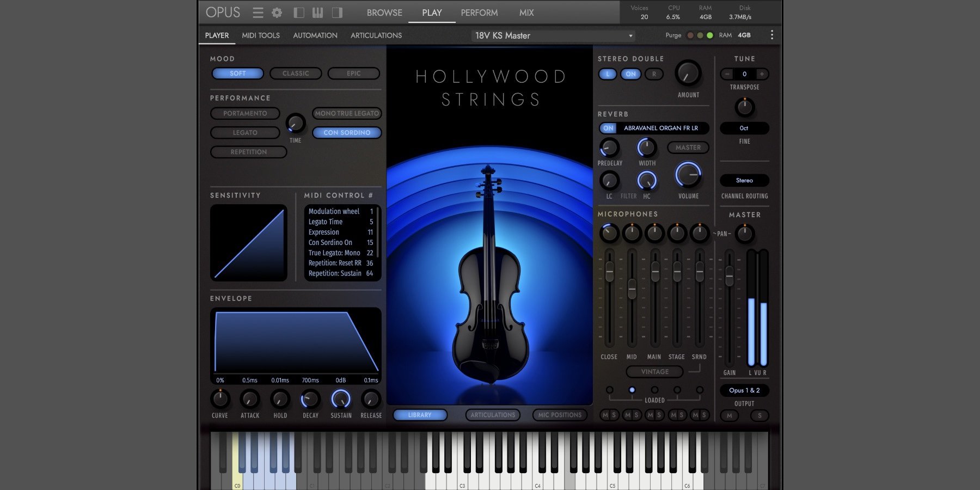Click the Close microphone fader handle
The height and width of the screenshot is (490, 980).
click(609, 271)
